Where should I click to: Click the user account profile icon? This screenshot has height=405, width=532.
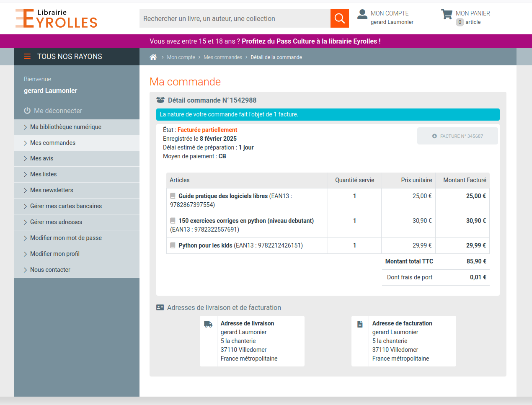pyautogui.click(x=362, y=15)
